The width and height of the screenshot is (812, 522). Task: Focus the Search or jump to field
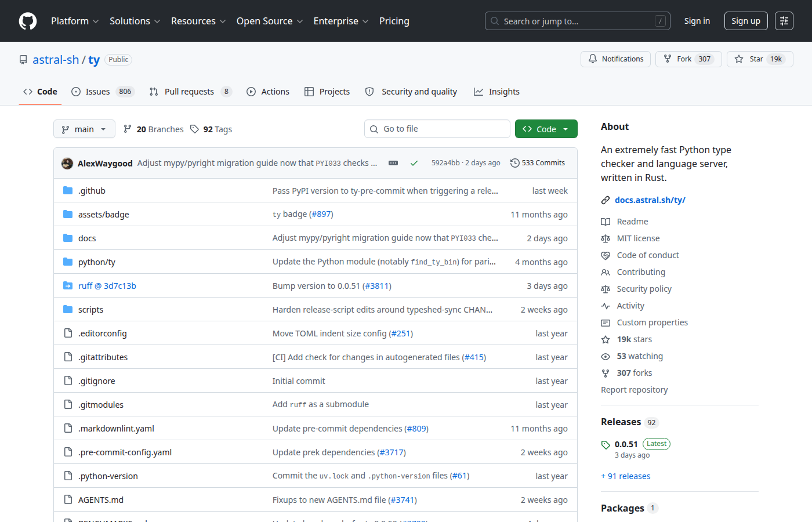click(578, 21)
